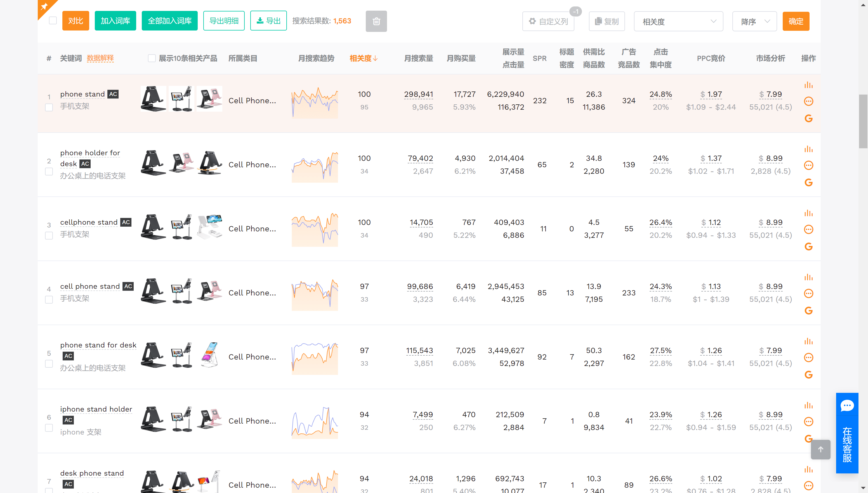Click the back-to-top arrow button
This screenshot has width=868, height=493.
tap(820, 450)
